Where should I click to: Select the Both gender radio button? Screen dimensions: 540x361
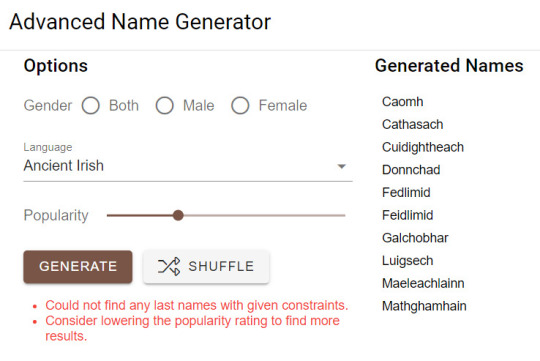point(91,105)
